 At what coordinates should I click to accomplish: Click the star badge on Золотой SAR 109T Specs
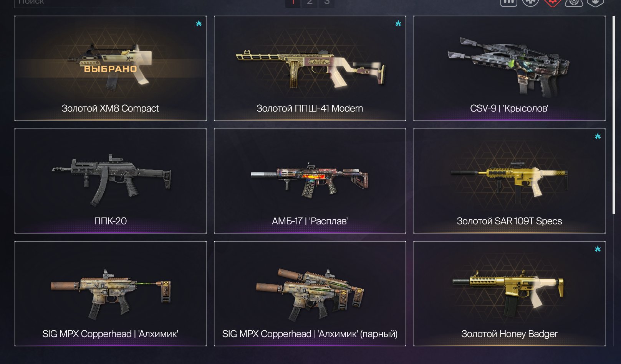pos(598,136)
